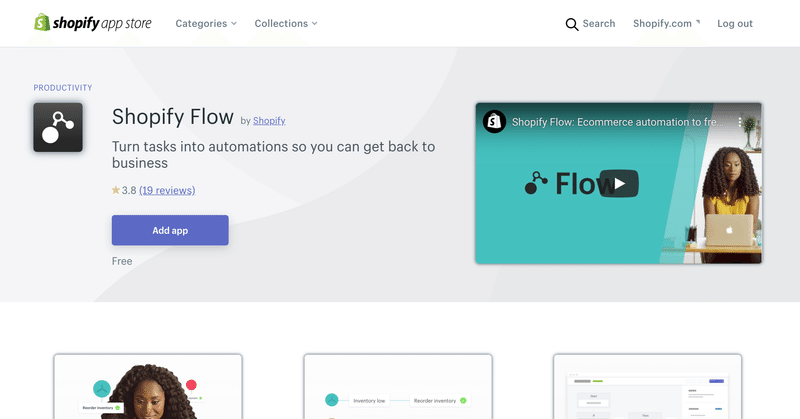Expand the Categories menu

pos(206,23)
